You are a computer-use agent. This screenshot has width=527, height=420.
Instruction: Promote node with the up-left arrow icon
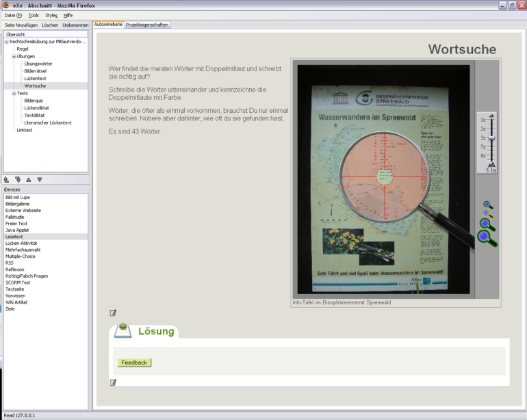tap(6, 180)
